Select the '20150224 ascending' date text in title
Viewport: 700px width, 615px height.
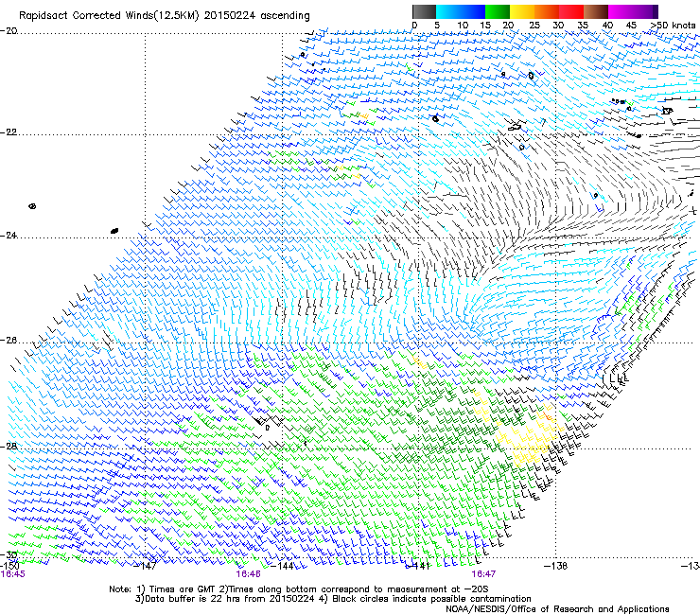(x=256, y=16)
